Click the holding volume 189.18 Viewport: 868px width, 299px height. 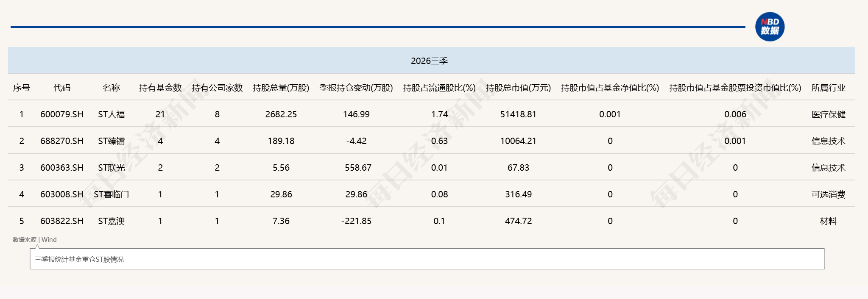tap(281, 141)
